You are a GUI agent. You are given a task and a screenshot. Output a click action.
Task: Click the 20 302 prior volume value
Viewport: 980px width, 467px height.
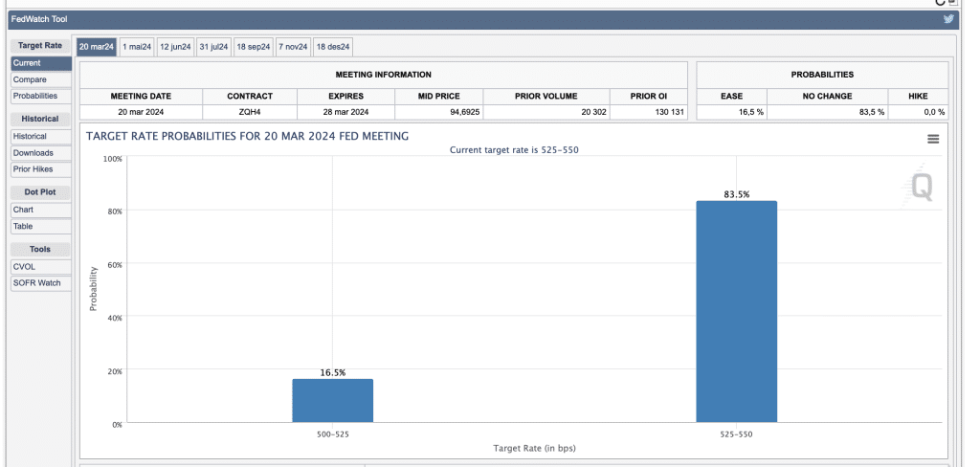coord(546,113)
